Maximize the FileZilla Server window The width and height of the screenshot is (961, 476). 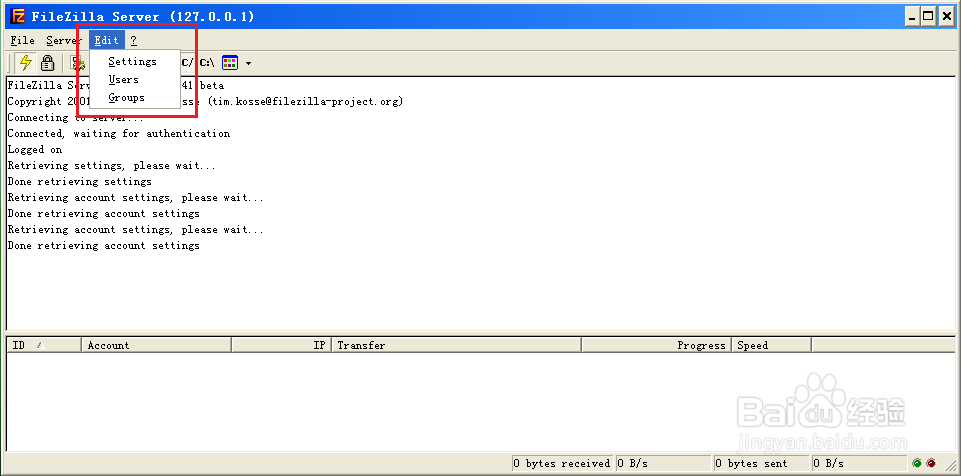[929, 17]
